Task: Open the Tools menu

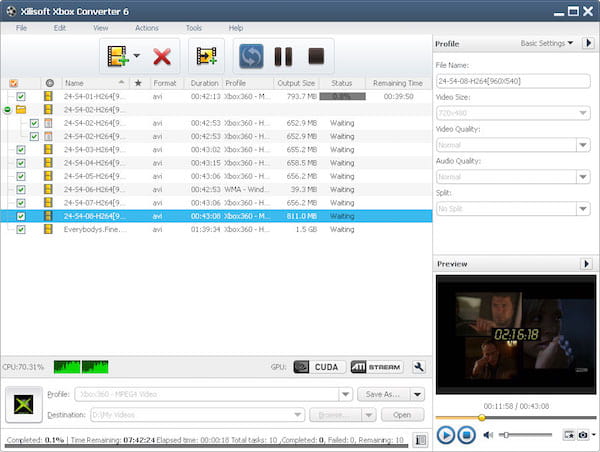Action: (x=194, y=28)
